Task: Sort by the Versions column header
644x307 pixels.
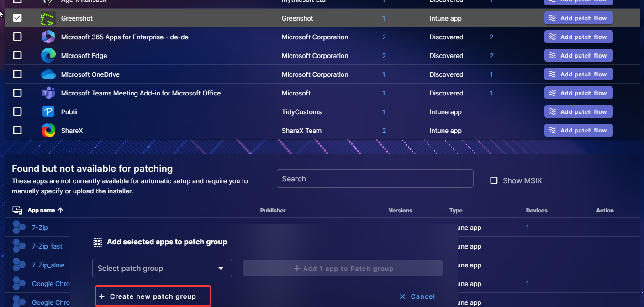Action: pos(400,211)
